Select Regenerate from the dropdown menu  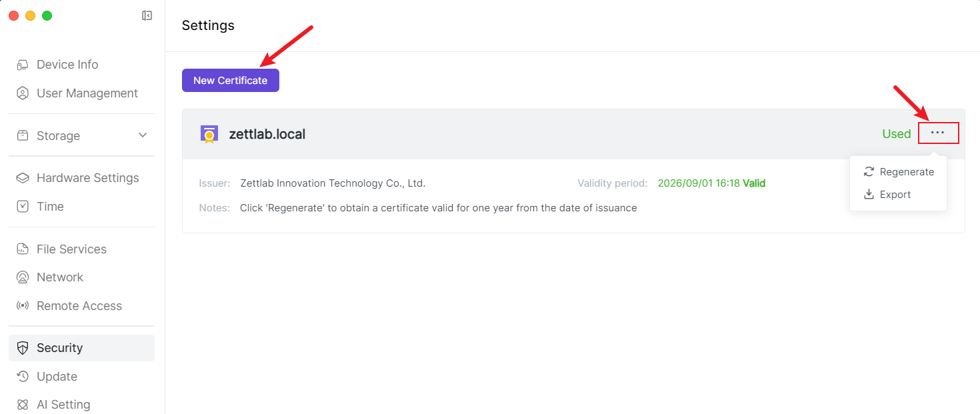(899, 172)
